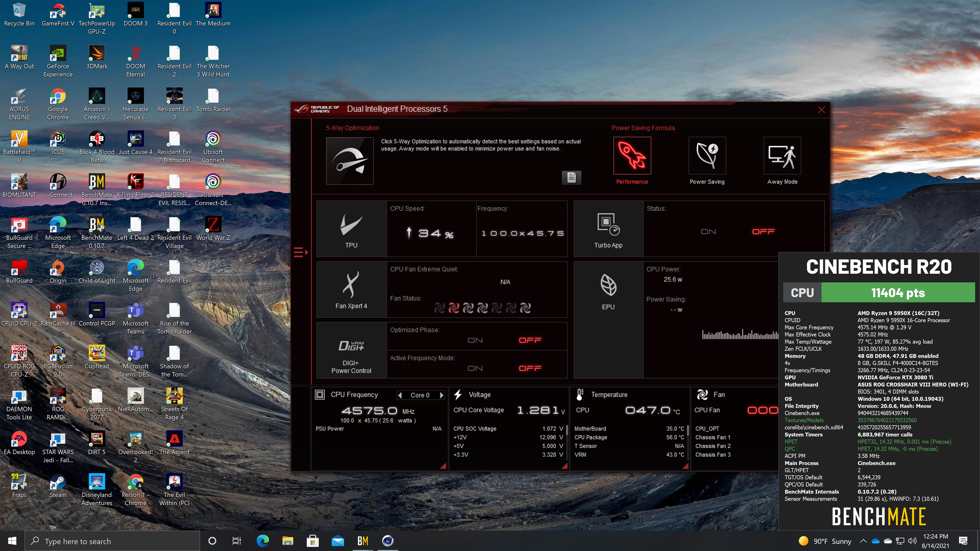Launch 5-Way Optimization speedometer icon
Screen dimensions: 980x551
[349, 160]
